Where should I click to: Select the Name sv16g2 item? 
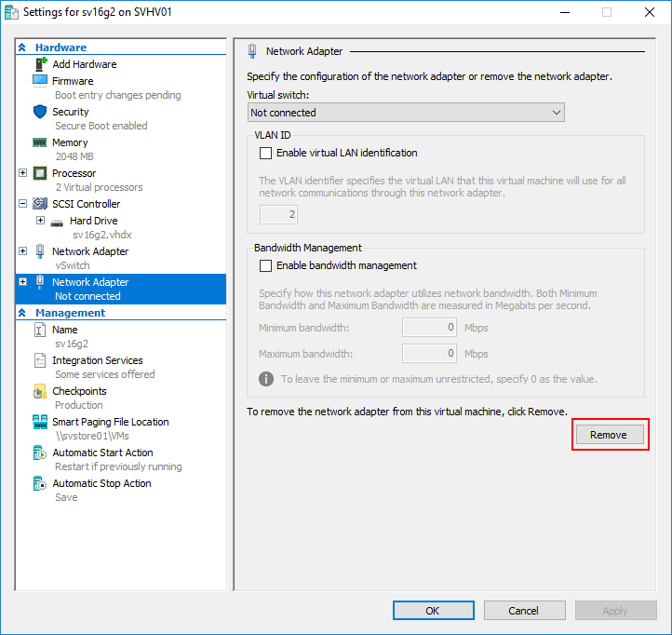coord(65,330)
